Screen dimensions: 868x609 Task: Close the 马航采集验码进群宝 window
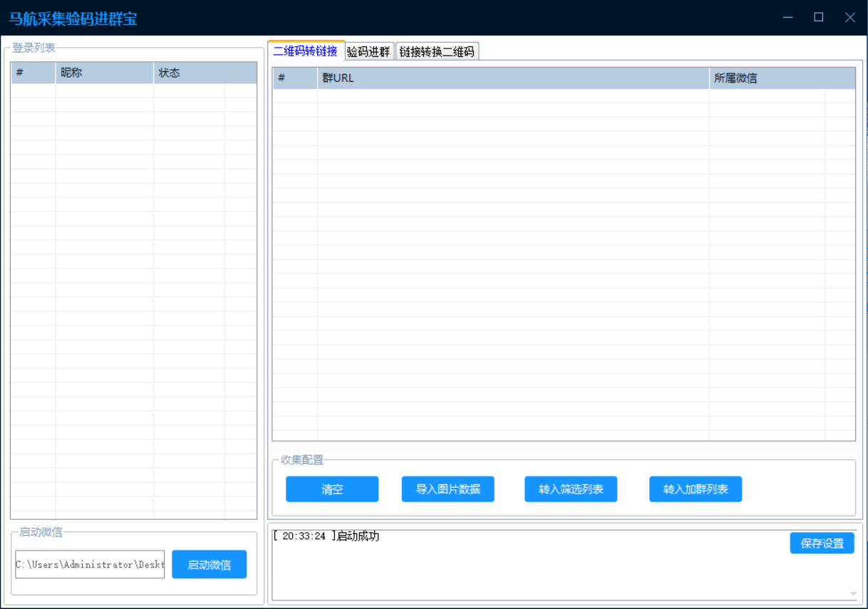point(850,17)
